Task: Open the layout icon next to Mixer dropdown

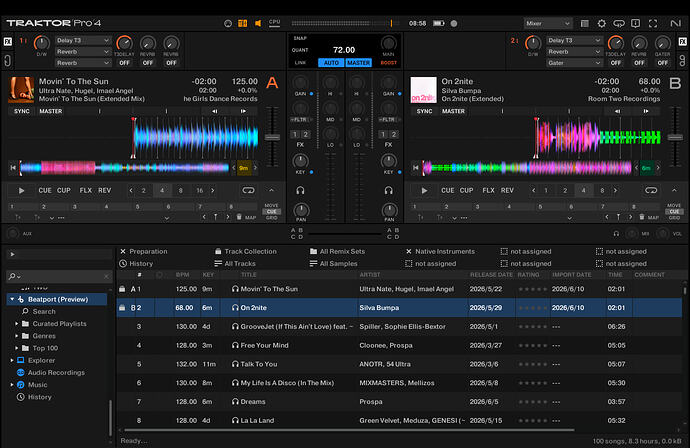Action: [x=584, y=23]
